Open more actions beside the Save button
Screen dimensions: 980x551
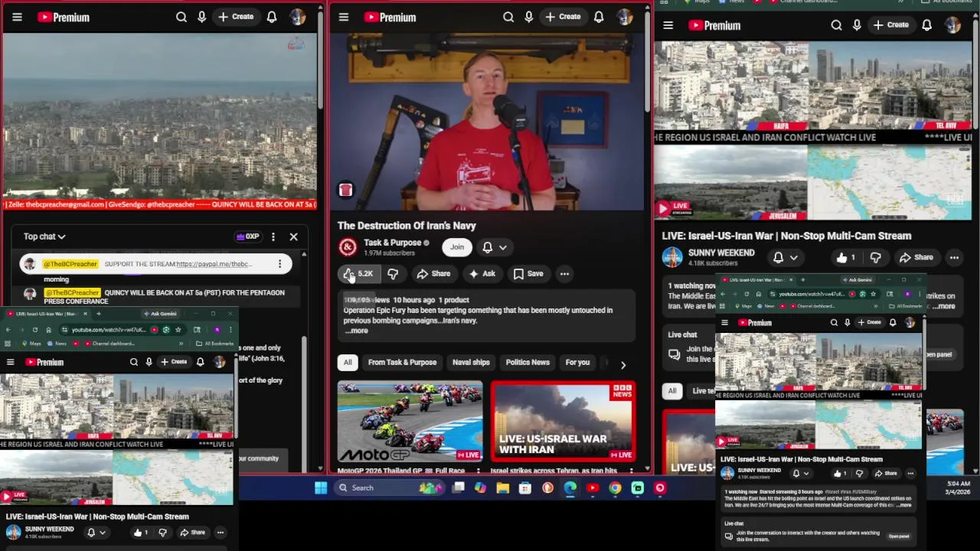click(x=564, y=274)
